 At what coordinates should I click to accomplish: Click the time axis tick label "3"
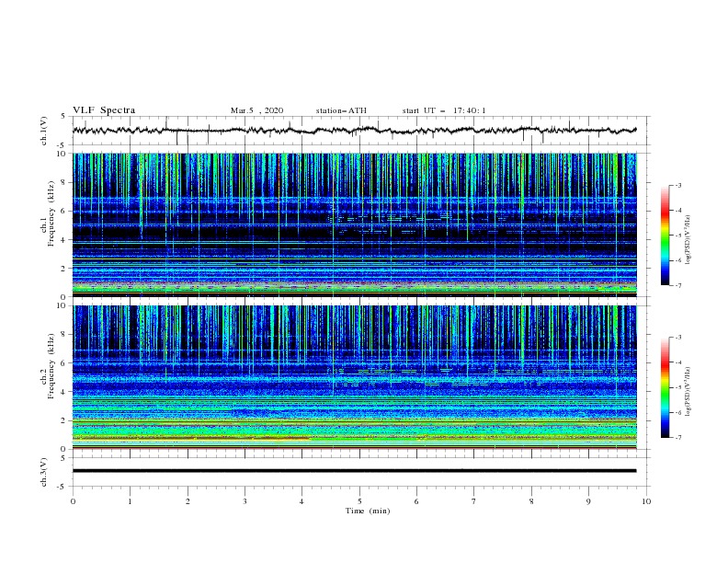click(x=245, y=501)
